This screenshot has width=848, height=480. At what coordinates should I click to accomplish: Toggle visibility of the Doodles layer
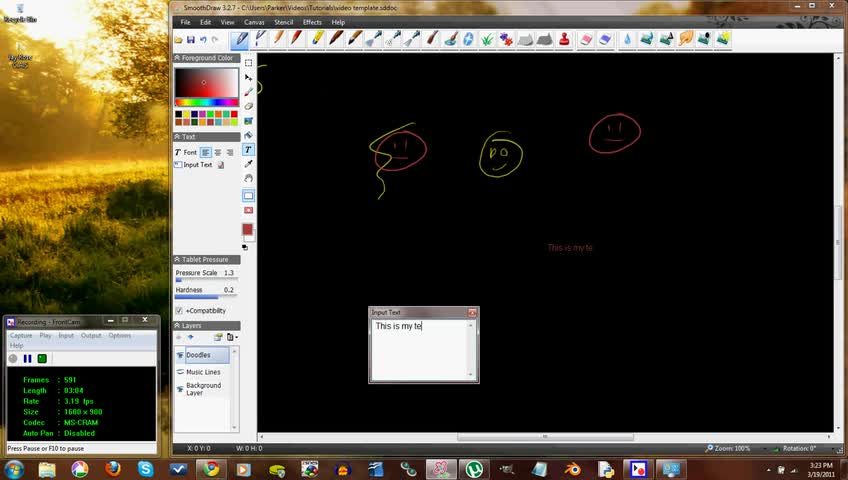[180, 355]
